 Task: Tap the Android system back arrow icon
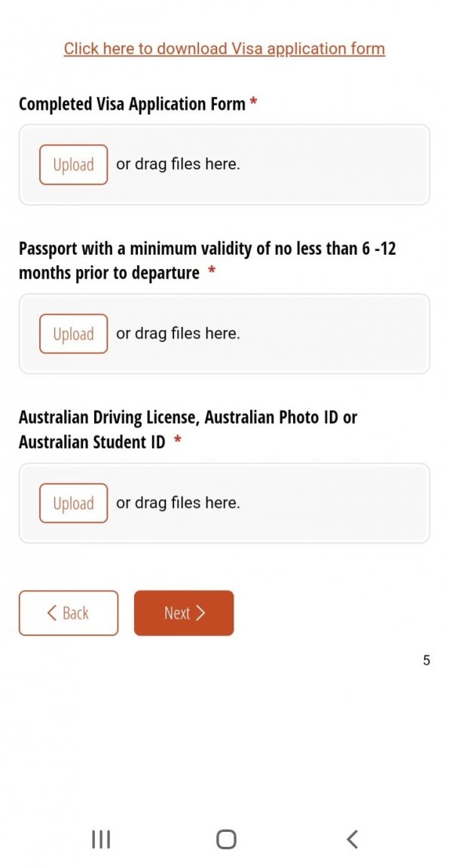(x=352, y=839)
